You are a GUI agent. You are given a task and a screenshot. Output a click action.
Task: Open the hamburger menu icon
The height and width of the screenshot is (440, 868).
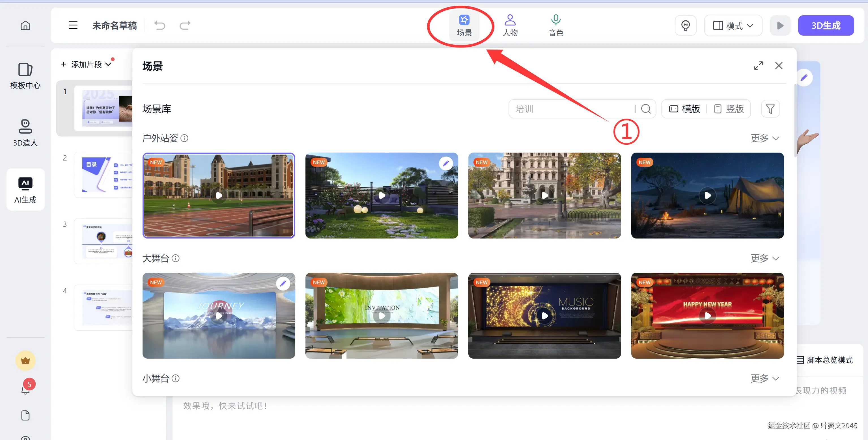click(73, 26)
